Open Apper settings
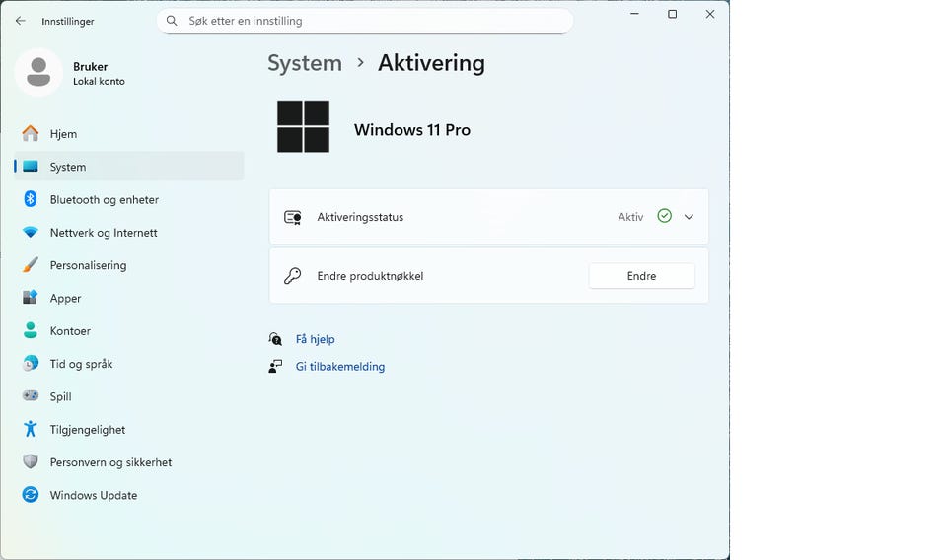 click(x=128, y=298)
